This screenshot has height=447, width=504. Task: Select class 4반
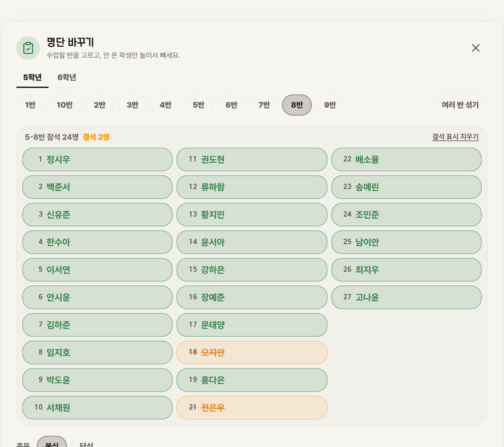166,105
